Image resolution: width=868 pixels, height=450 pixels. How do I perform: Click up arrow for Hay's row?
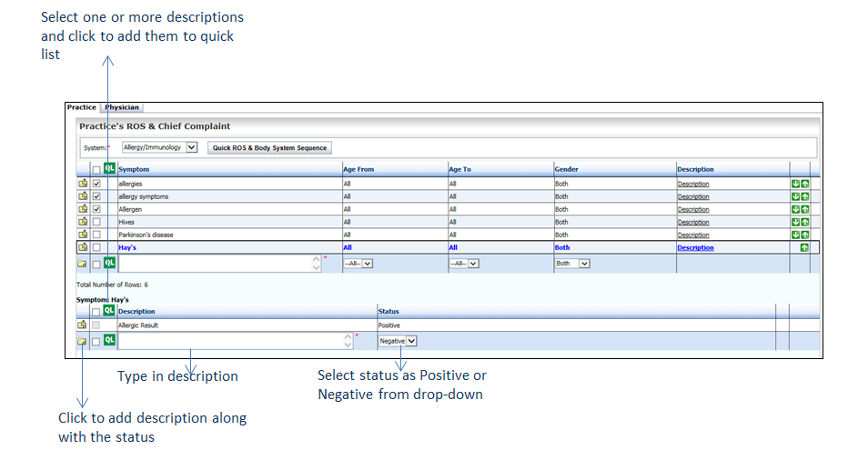(804, 247)
